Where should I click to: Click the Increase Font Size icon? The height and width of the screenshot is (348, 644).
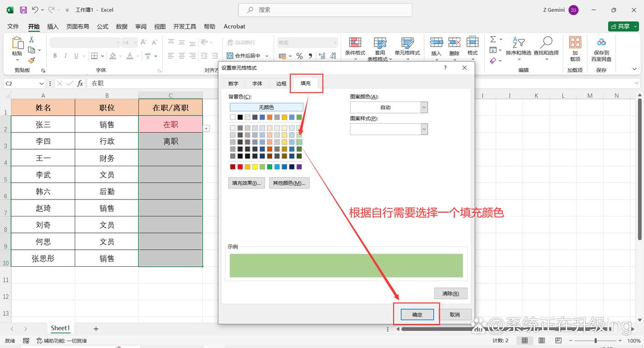click(143, 42)
